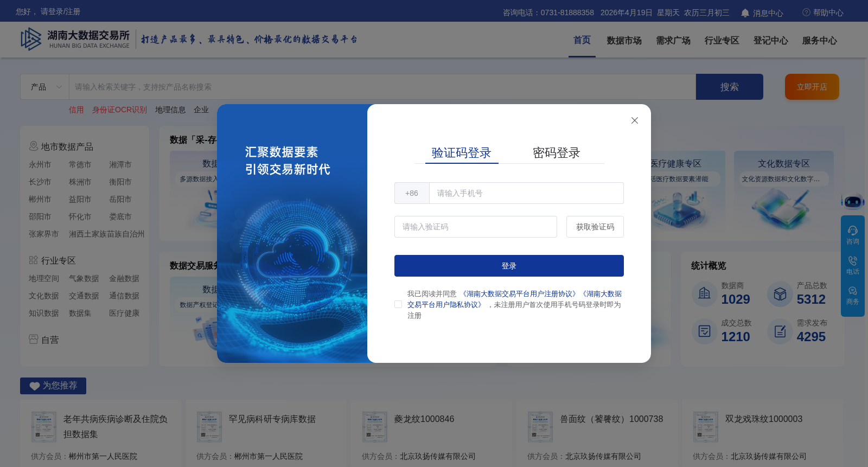Click the 自营 store icon
Viewport: 868px width, 467px height.
pyautogui.click(x=34, y=340)
